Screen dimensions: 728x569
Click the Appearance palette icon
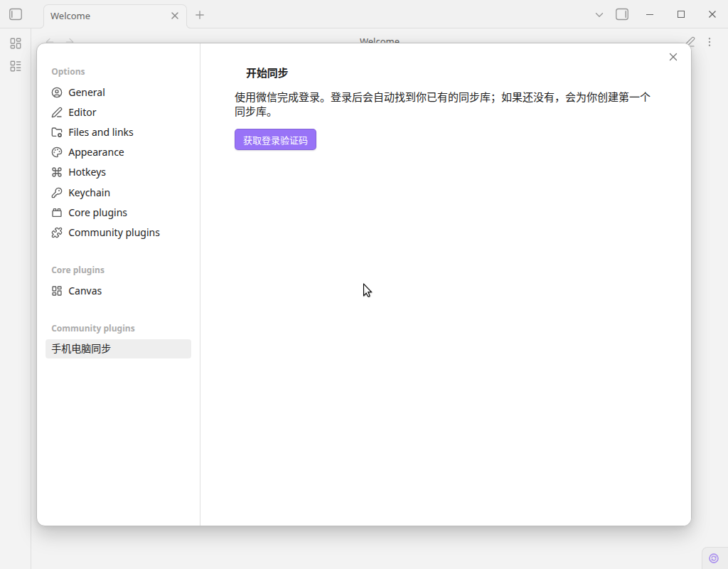click(57, 152)
